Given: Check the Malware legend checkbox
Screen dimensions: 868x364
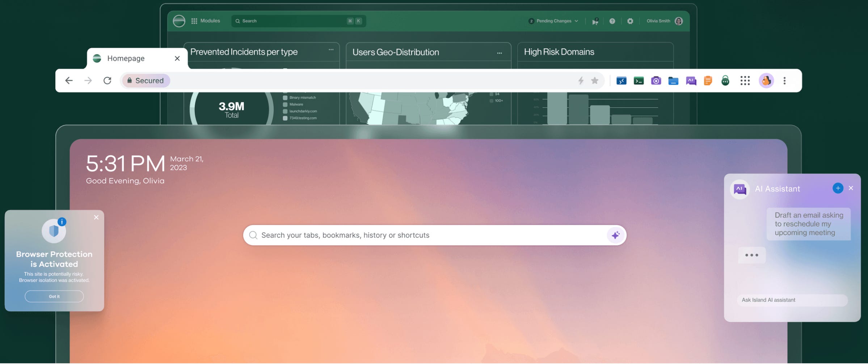Looking at the screenshot, I should point(285,104).
